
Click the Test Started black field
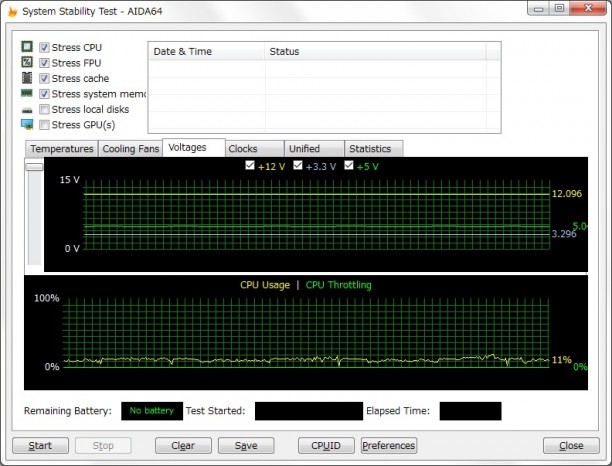click(x=309, y=411)
